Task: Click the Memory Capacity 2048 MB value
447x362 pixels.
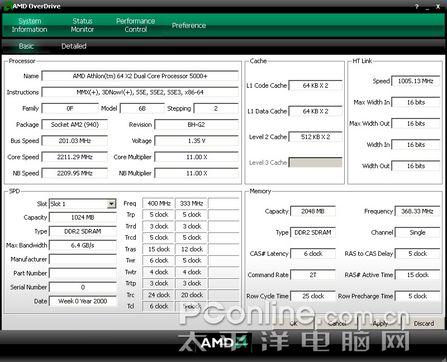Action: pos(313,211)
